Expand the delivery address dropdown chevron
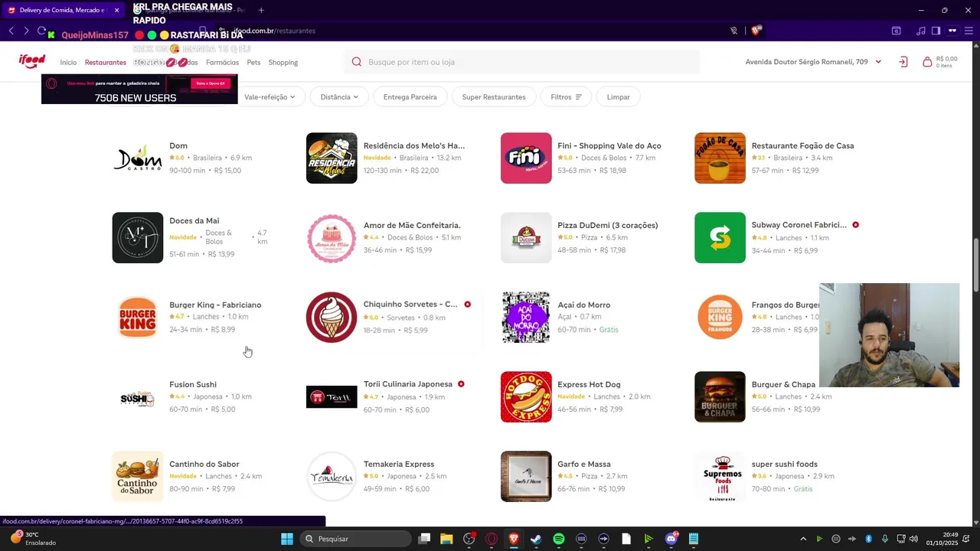This screenshot has height=551, width=980. pyautogui.click(x=878, y=62)
